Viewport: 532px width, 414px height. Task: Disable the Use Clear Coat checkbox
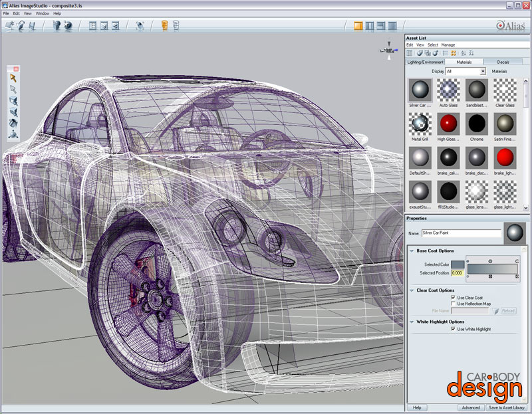(x=453, y=297)
